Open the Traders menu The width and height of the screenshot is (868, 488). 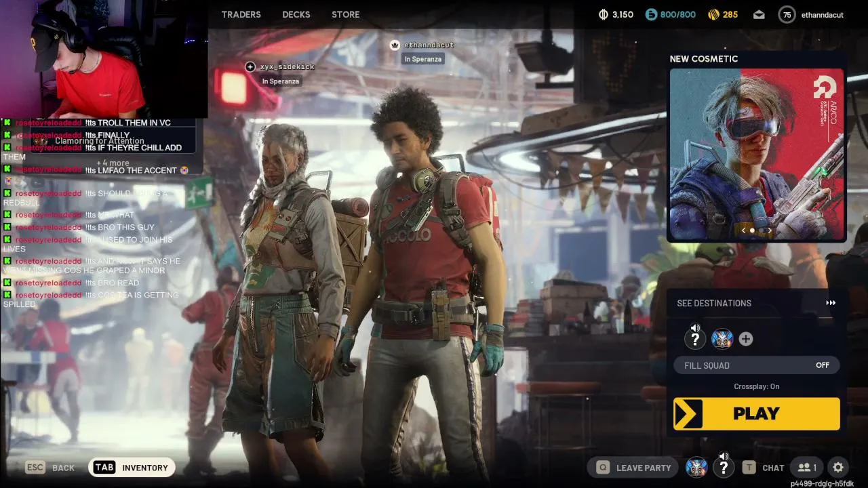pos(241,14)
